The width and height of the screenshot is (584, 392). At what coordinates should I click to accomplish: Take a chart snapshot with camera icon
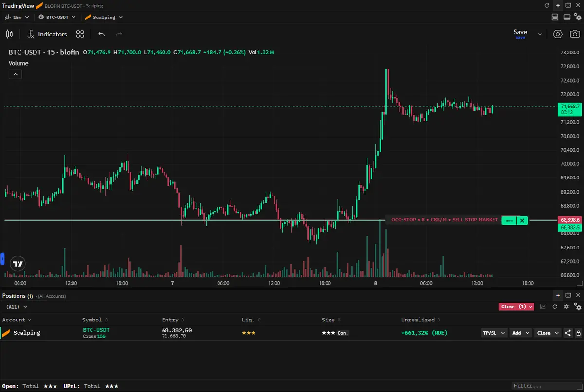[x=575, y=34]
